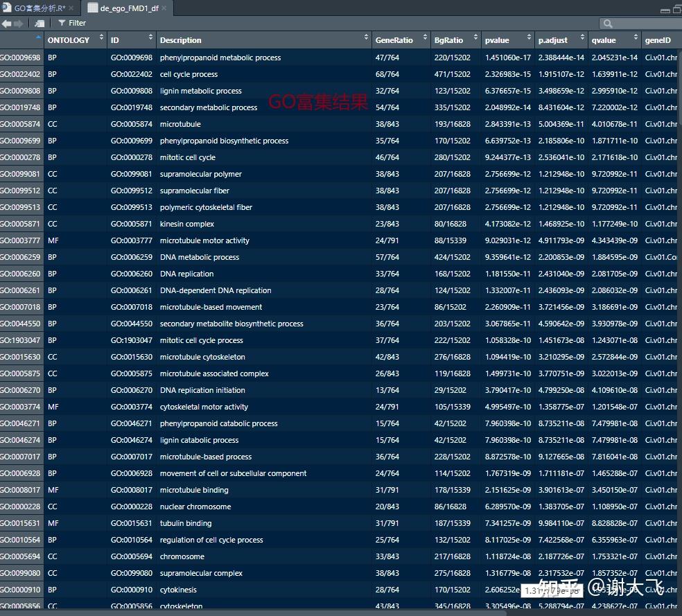Image resolution: width=682 pixels, height=616 pixels.
Task: Sort by the ID column arrows
Action: tap(150, 37)
